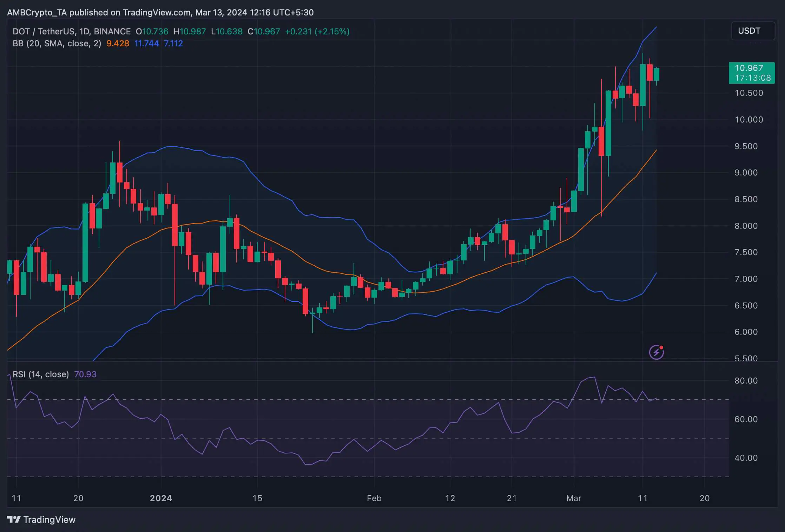Click the Mar label on the time axis
Image resolution: width=785 pixels, height=532 pixels.
point(574,498)
